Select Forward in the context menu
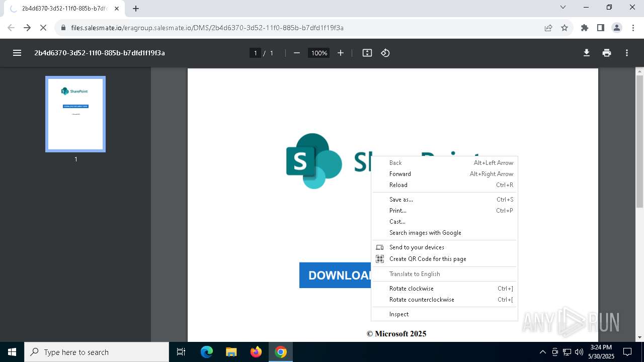644x362 pixels. 444,174
